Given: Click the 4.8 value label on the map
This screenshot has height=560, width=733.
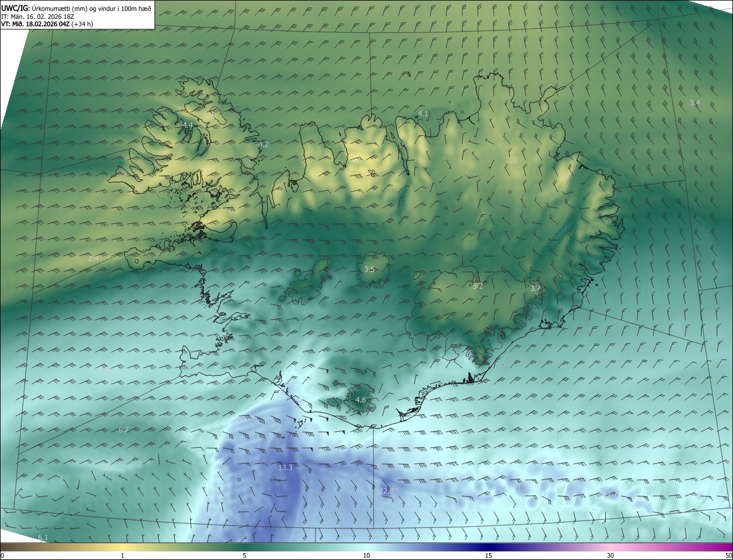Looking at the screenshot, I should point(361,400).
